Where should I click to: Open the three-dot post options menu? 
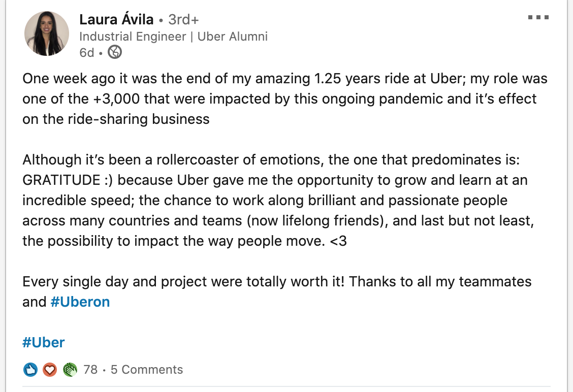pyautogui.click(x=538, y=17)
